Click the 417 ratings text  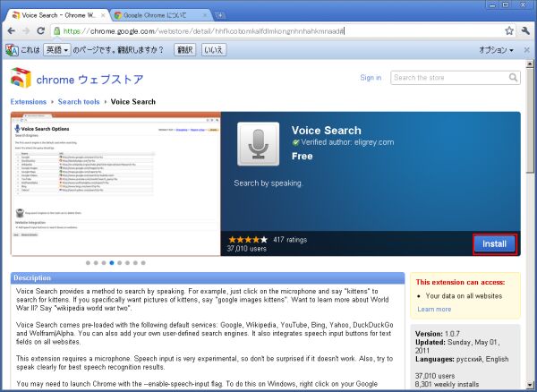[290, 240]
